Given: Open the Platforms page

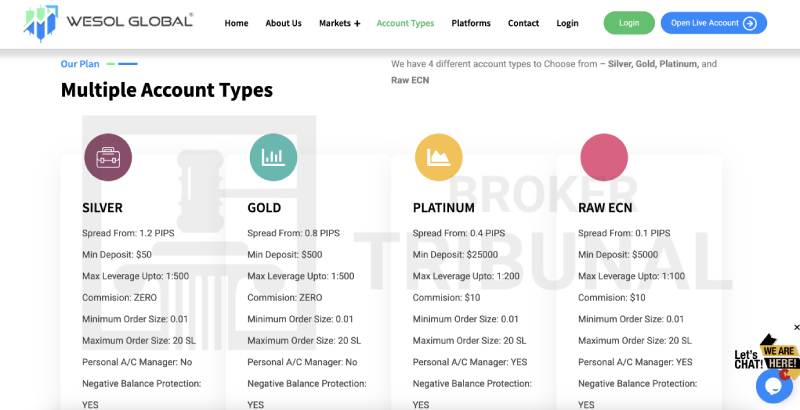Looking at the screenshot, I should (471, 23).
